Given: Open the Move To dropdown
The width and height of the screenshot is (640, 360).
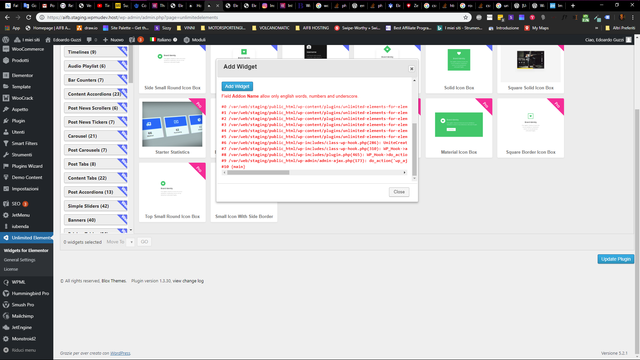Looking at the screenshot, I should (131, 242).
